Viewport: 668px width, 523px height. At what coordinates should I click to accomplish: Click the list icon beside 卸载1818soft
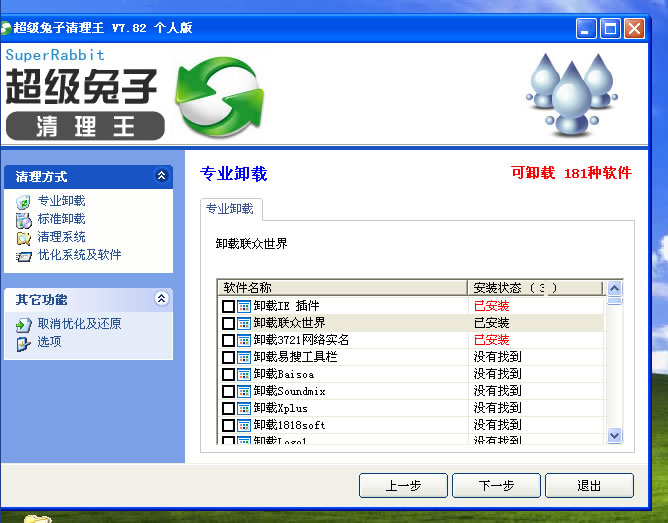(x=244, y=425)
